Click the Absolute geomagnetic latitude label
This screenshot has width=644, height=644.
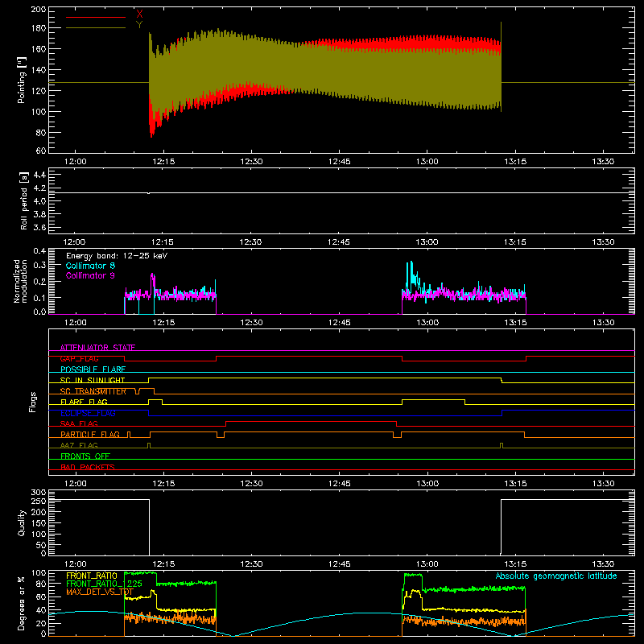(556, 576)
